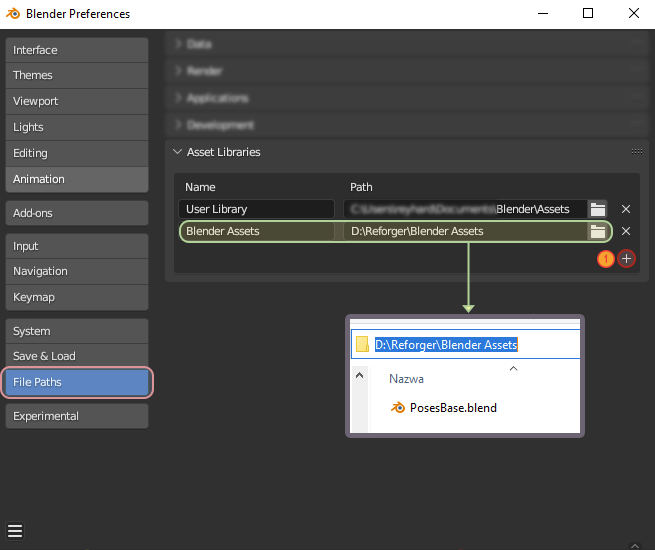This screenshot has height=550, width=655.
Task: Click the Blender logo in title bar
Action: pos(13,14)
